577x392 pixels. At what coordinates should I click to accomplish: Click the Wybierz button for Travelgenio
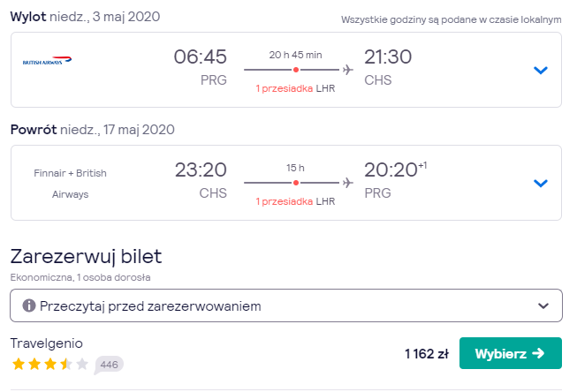point(511,353)
